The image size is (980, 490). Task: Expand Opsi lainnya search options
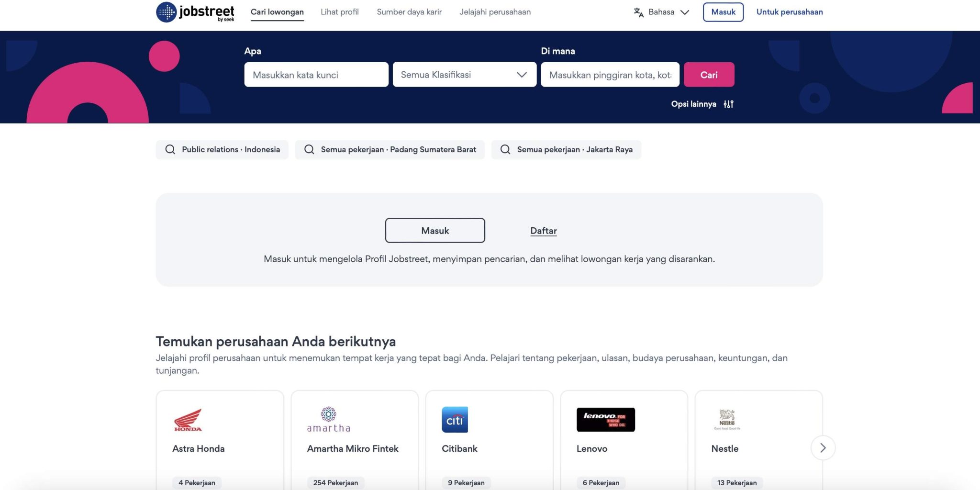coord(694,104)
